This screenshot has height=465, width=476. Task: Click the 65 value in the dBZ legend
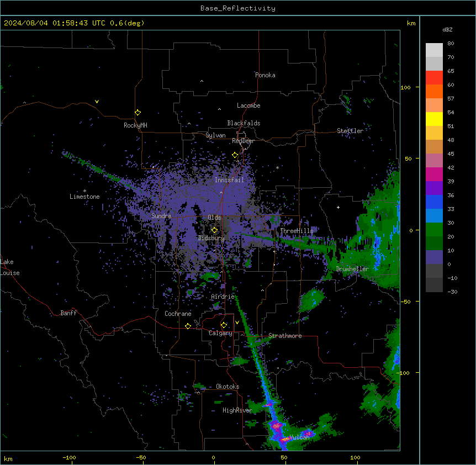pos(451,71)
